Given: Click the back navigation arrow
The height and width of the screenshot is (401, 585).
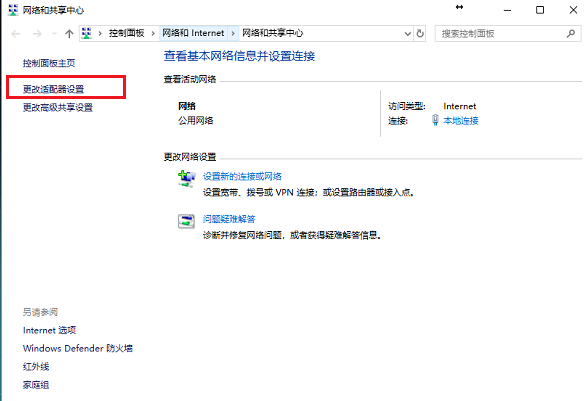Looking at the screenshot, I should point(16,34).
